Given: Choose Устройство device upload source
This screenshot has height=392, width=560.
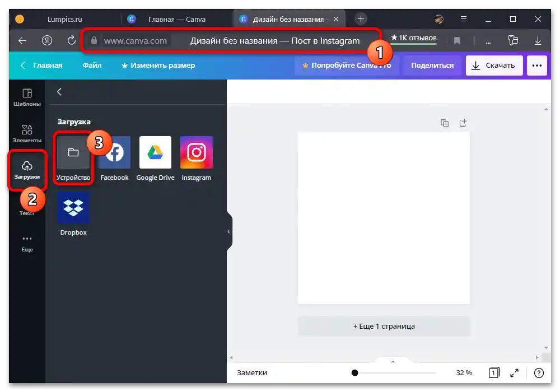Looking at the screenshot, I should point(73,159).
